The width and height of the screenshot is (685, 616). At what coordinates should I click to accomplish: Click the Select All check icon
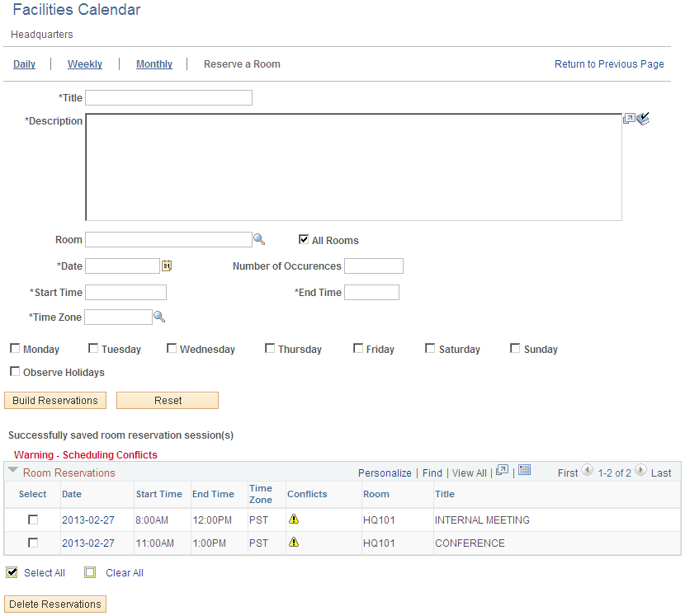[12, 572]
